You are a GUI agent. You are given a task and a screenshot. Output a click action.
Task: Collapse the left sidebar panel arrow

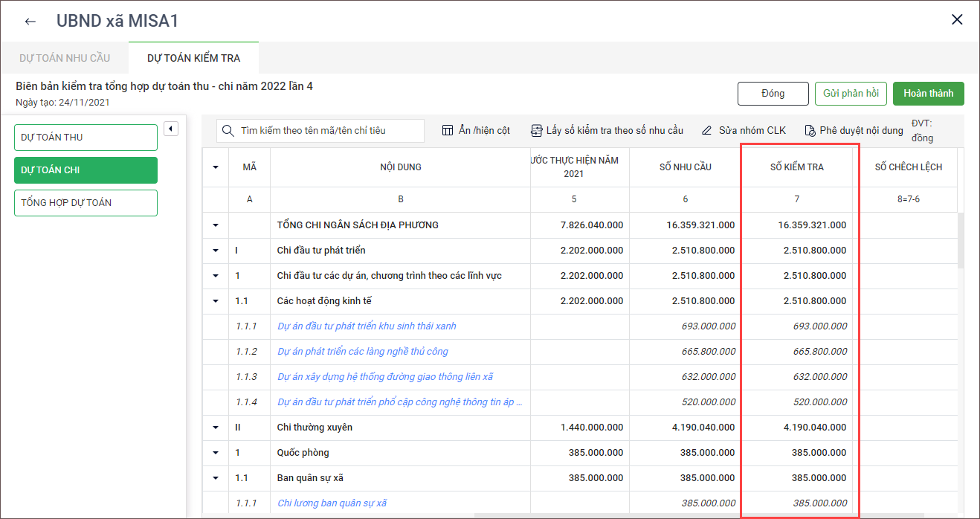[x=171, y=129]
